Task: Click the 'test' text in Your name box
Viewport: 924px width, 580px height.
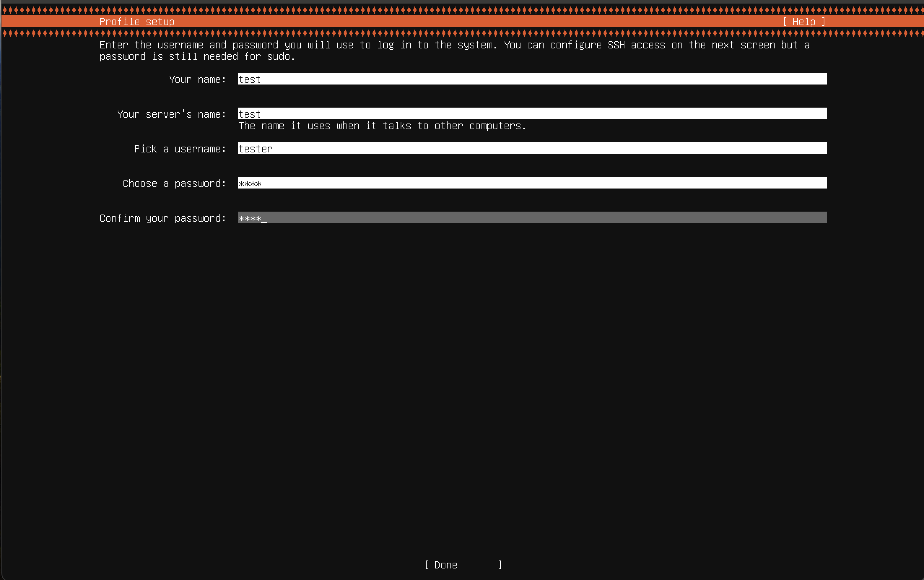Action: (250, 79)
